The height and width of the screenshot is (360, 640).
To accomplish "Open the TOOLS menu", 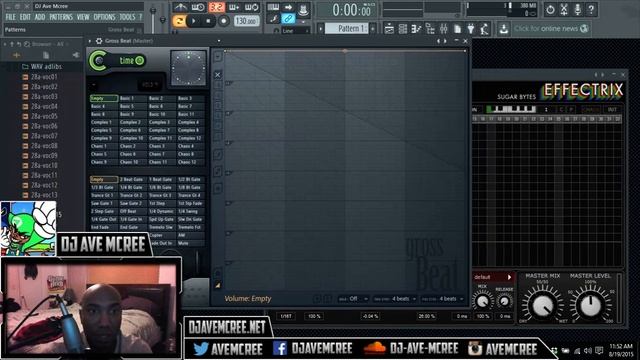I will (127, 17).
